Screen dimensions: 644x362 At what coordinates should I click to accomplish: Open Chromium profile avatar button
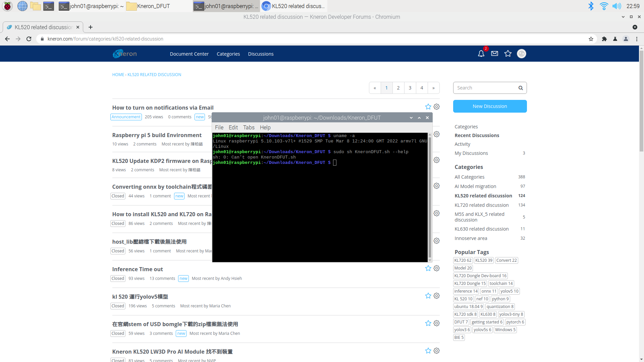[x=626, y=39]
